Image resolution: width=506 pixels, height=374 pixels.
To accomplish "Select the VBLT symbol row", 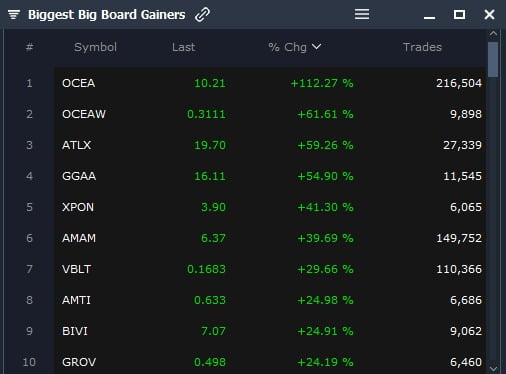I will pos(270,269).
